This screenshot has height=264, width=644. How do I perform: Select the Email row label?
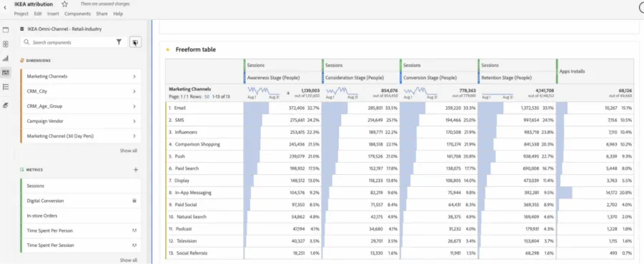click(180, 108)
